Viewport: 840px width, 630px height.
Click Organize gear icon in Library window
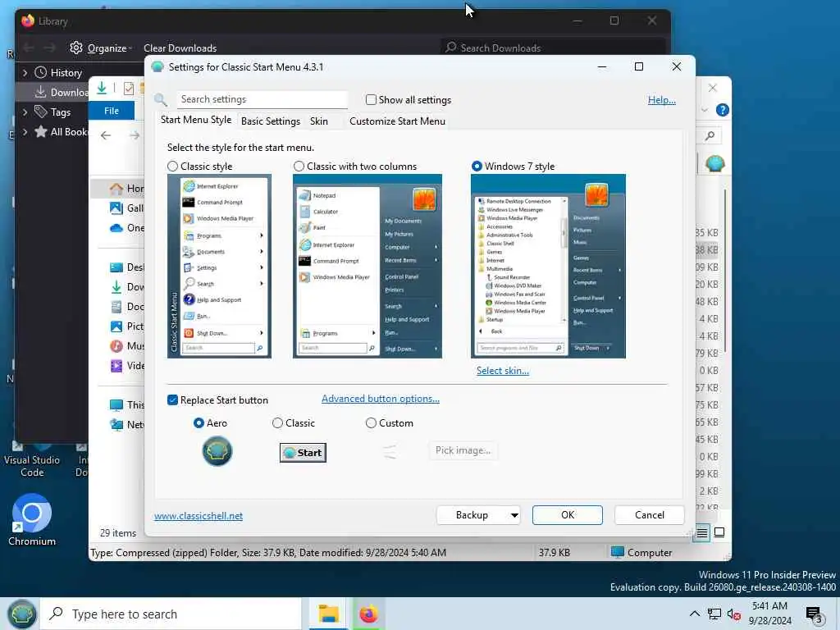[x=76, y=48]
